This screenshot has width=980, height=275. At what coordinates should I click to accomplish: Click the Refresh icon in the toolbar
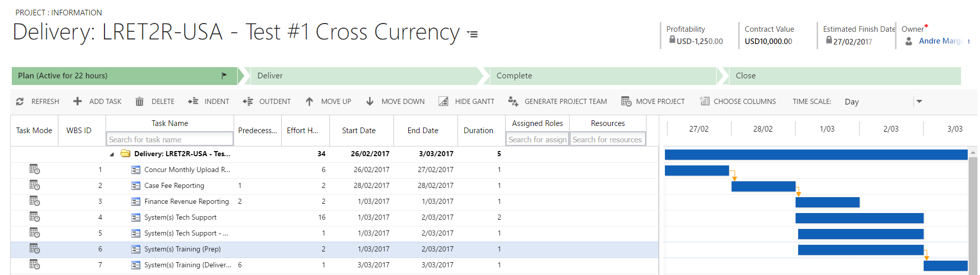[20, 101]
